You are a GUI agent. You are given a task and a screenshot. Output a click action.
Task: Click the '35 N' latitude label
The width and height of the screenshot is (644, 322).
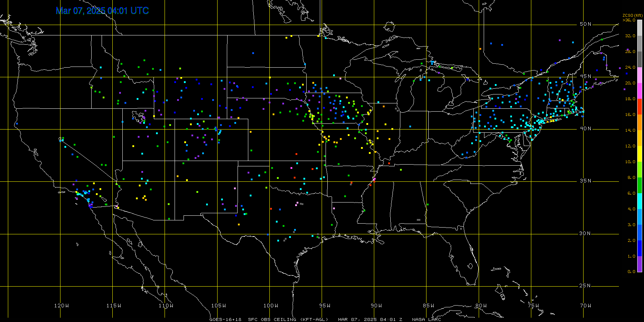[x=586, y=181]
